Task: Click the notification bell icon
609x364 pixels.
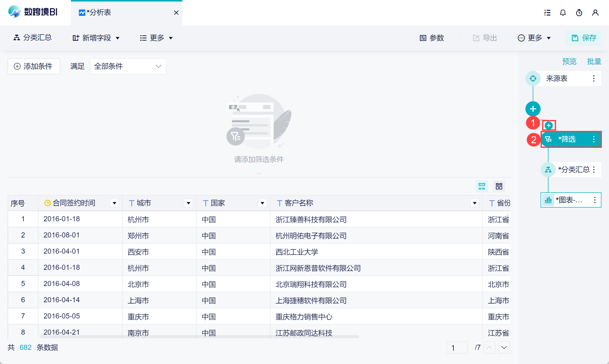Action: [x=563, y=13]
